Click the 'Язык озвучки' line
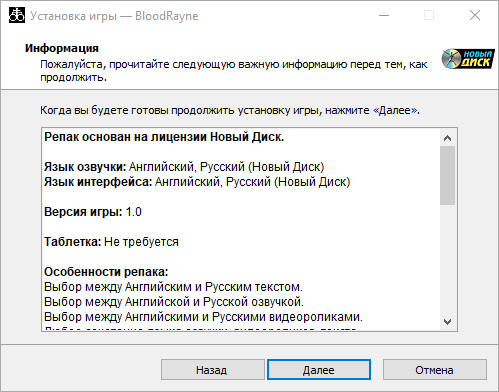Image resolution: width=499 pixels, height=392 pixels. click(184, 167)
